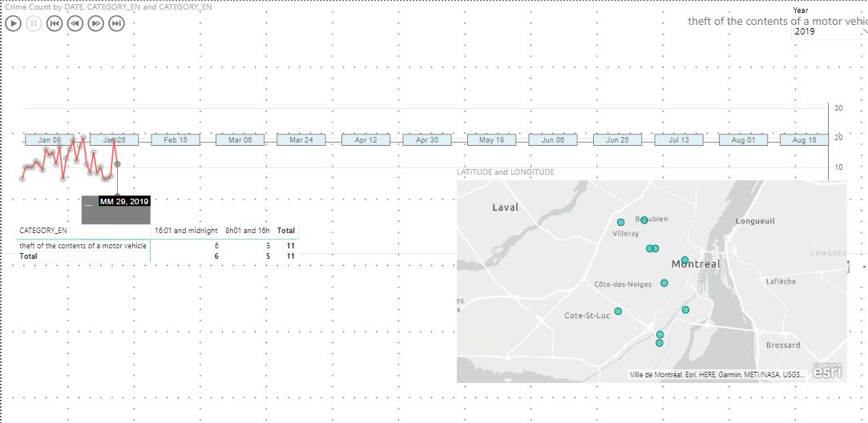Select the Feb 15 timeline marker
The height and width of the screenshot is (423, 868).
coord(176,140)
